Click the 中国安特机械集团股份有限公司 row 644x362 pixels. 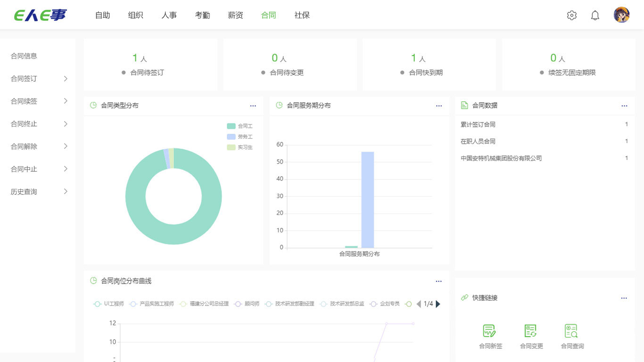[545, 158]
